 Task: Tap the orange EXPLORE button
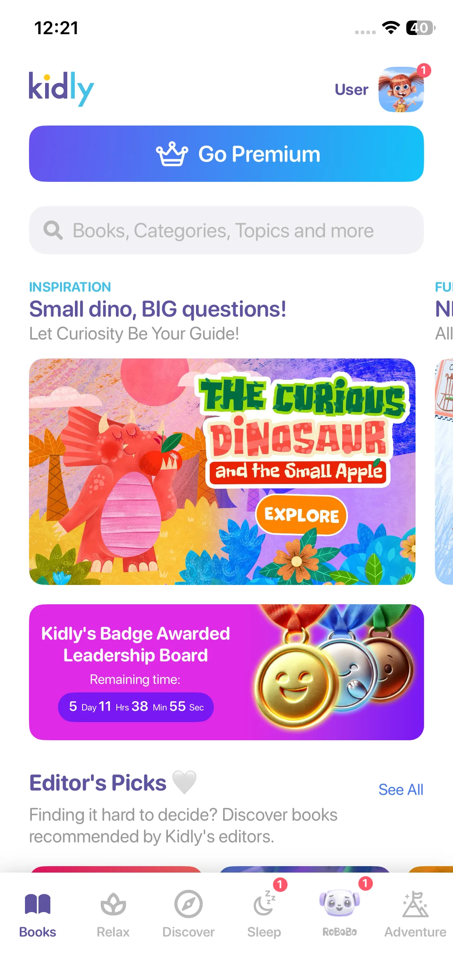(302, 515)
